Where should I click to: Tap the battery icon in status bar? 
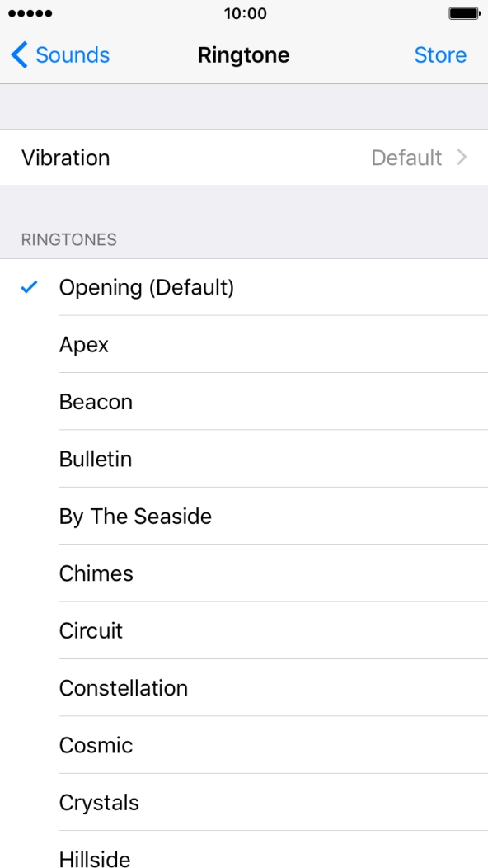click(463, 13)
